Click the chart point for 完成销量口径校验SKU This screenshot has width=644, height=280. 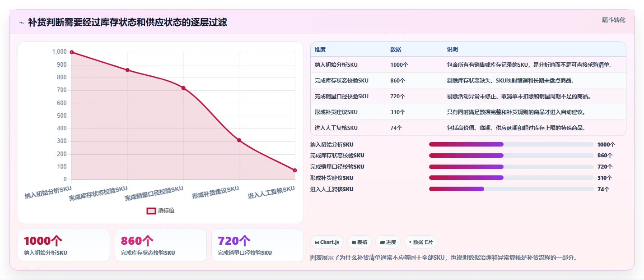[x=183, y=88]
